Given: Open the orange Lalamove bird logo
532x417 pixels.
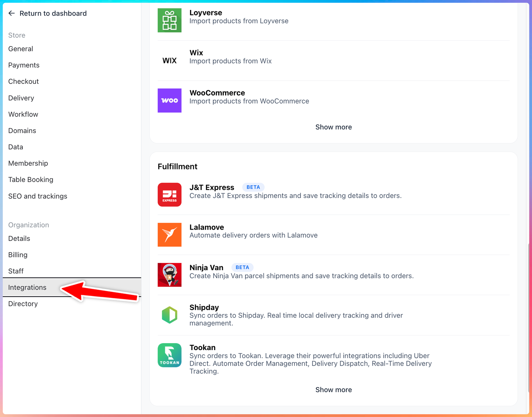Looking at the screenshot, I should coord(170,235).
